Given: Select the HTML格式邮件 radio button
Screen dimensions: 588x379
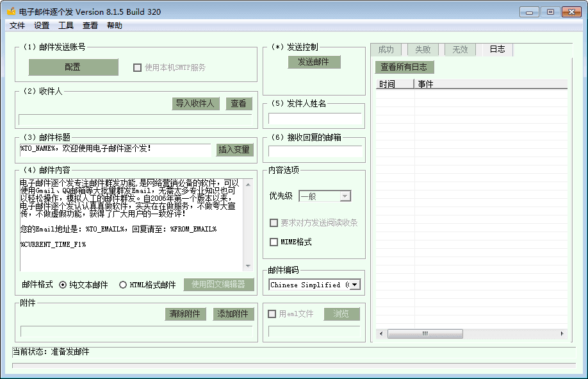Looking at the screenshot, I should click(x=123, y=285).
